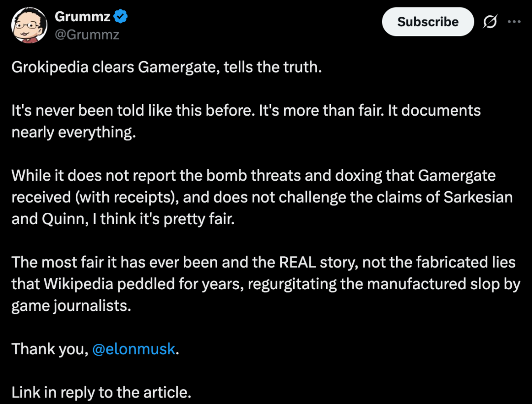
Task: Click the text "nearly everything."
Action: 73,133
